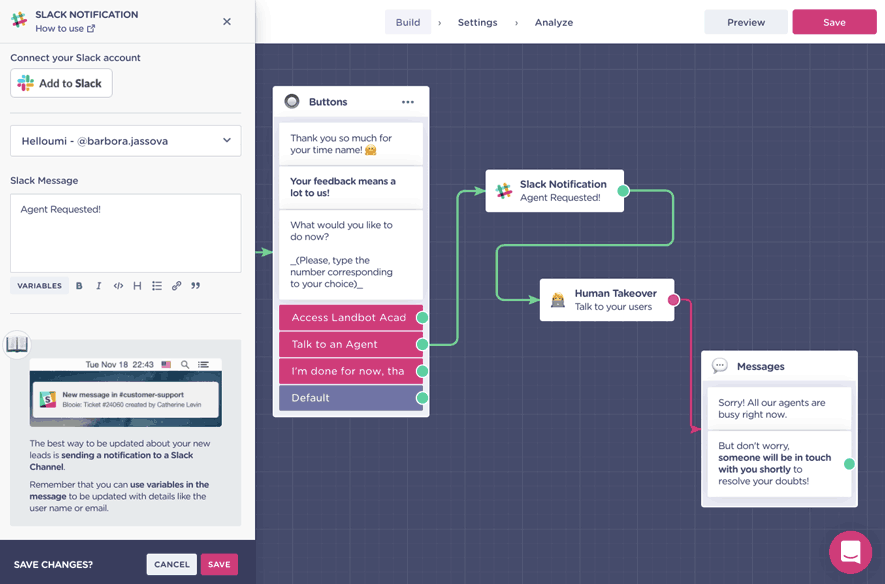Select the 'Access Landbot Acad' button
Image resolution: width=885 pixels, height=584 pixels.
click(x=351, y=318)
